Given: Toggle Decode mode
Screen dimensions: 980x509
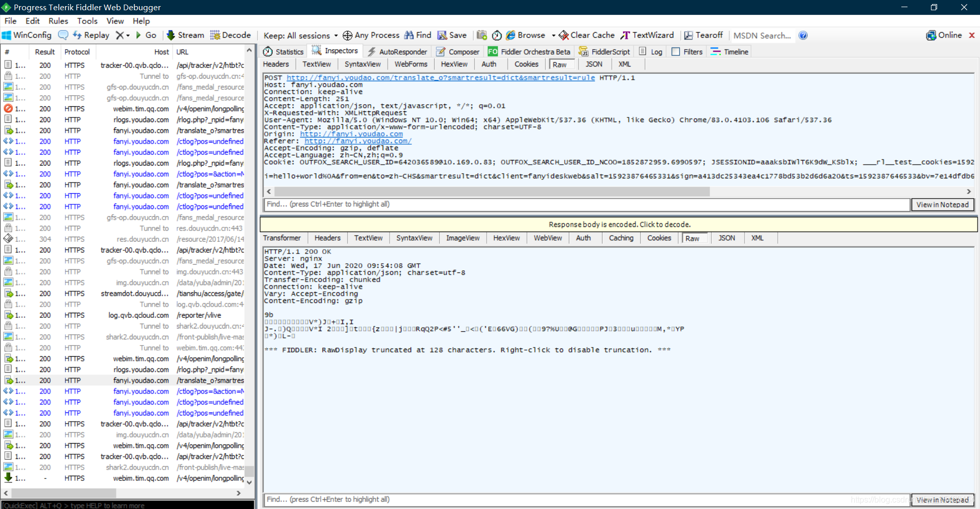Looking at the screenshot, I should 231,35.
